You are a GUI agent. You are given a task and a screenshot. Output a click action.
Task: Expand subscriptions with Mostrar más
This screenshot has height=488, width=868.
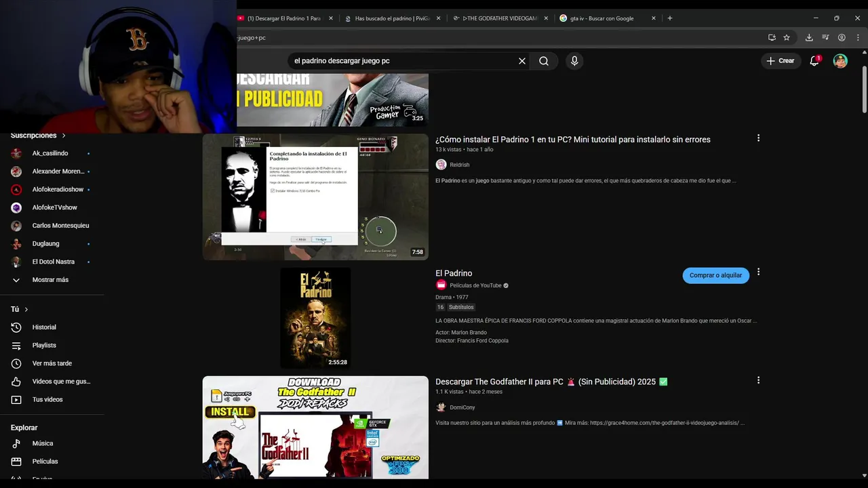point(50,280)
